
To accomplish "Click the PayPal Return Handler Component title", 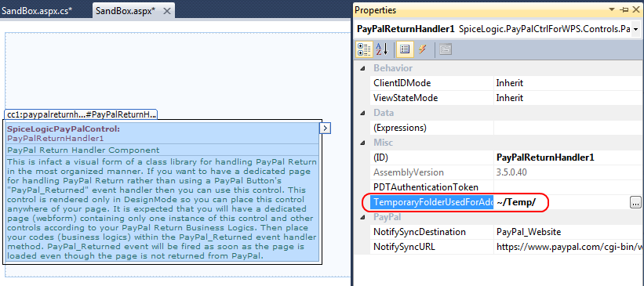I will pos(83,150).
